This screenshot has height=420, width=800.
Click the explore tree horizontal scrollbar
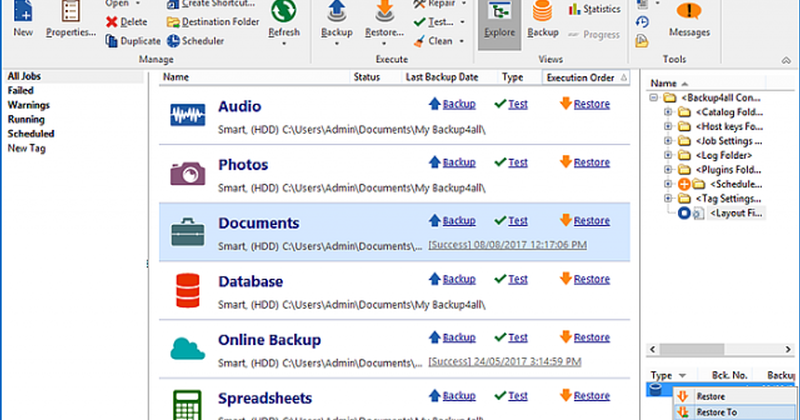[x=692, y=350]
